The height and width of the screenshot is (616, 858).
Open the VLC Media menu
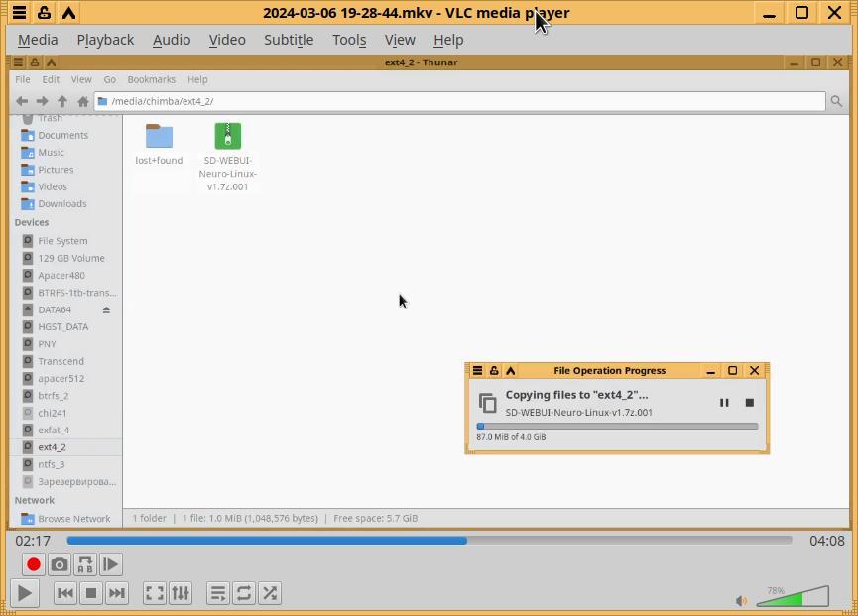pyautogui.click(x=38, y=40)
